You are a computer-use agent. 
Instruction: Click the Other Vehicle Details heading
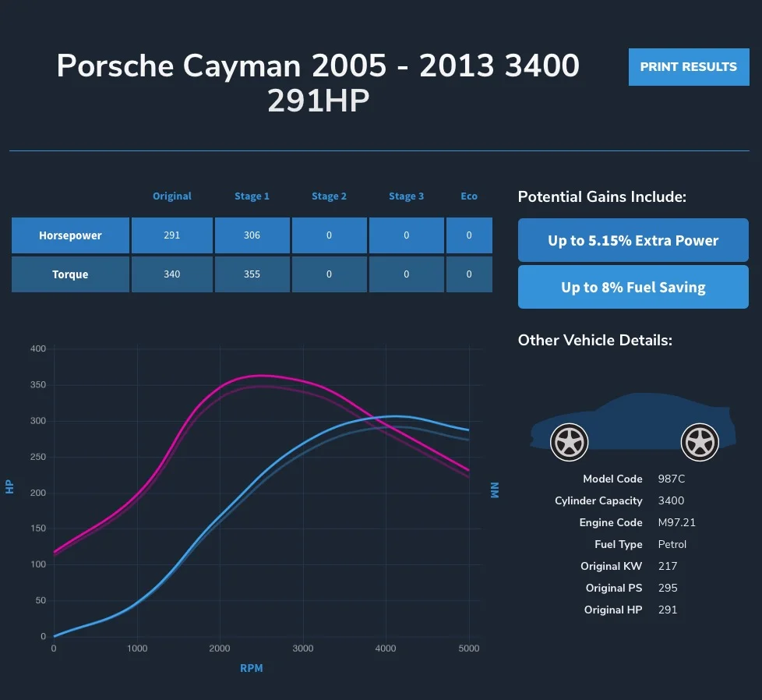[x=595, y=341]
